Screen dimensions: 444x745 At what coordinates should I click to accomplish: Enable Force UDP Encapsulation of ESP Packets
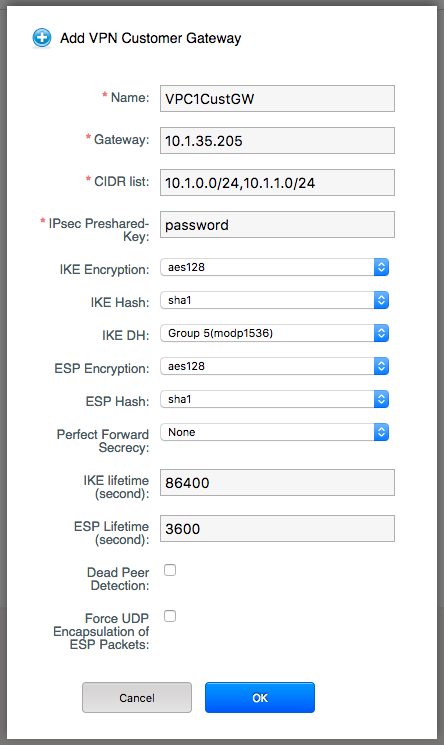[170, 616]
